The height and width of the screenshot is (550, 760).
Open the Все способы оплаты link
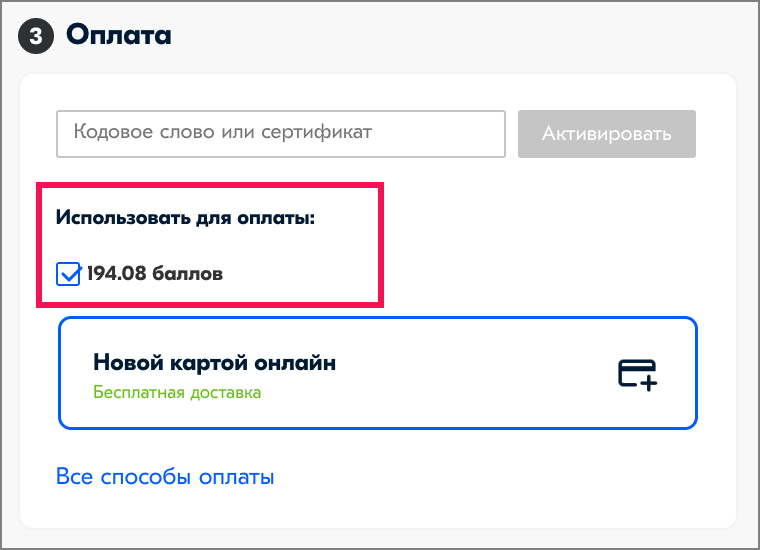pyautogui.click(x=165, y=477)
